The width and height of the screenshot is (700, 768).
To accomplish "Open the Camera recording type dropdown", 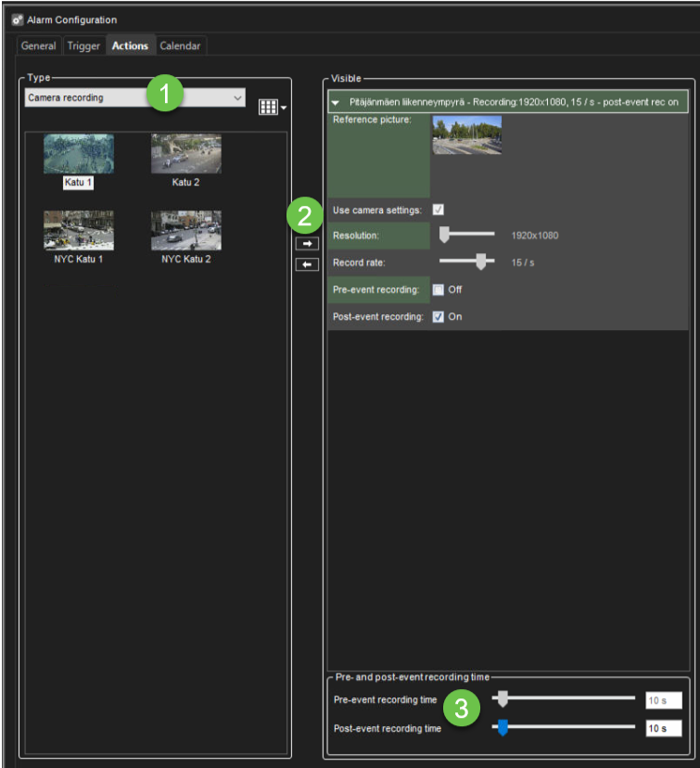I will point(134,97).
